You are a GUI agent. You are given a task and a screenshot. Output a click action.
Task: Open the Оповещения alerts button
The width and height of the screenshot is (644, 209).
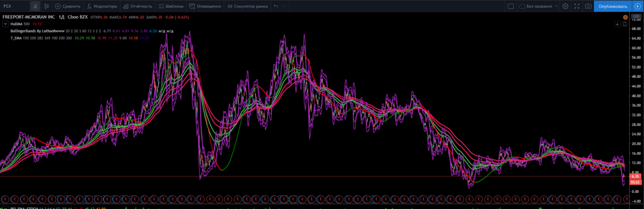click(x=205, y=6)
